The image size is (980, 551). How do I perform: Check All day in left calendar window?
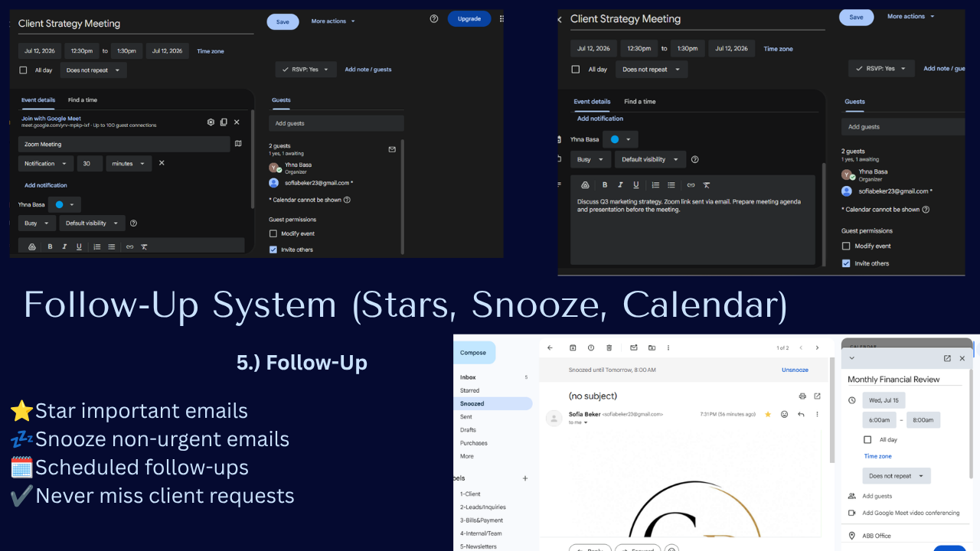[x=23, y=70]
